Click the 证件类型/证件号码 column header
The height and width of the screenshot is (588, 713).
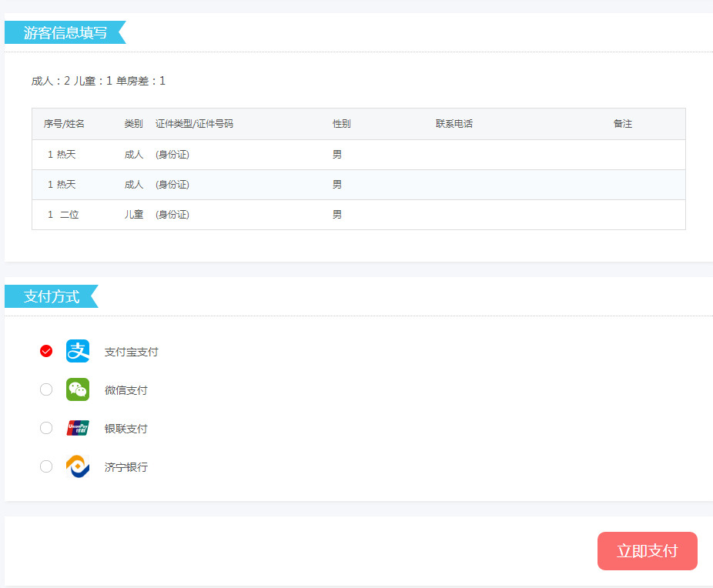click(194, 124)
